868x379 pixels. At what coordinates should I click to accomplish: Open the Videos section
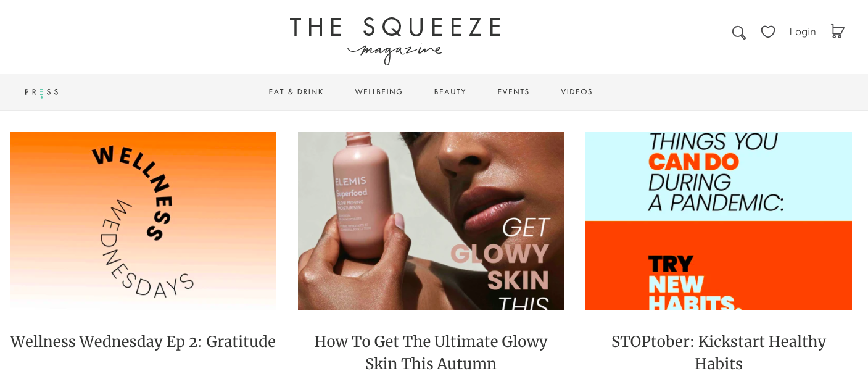coord(577,92)
